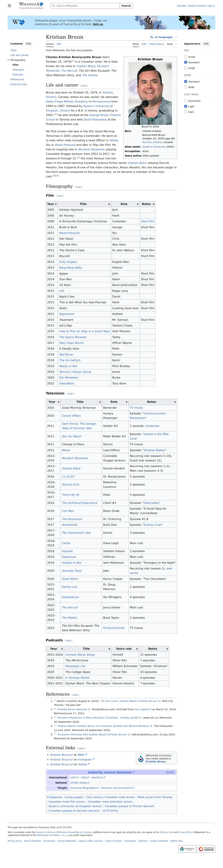Select Automatic color mode
The height and width of the screenshot is (868, 223).
click(185, 101)
